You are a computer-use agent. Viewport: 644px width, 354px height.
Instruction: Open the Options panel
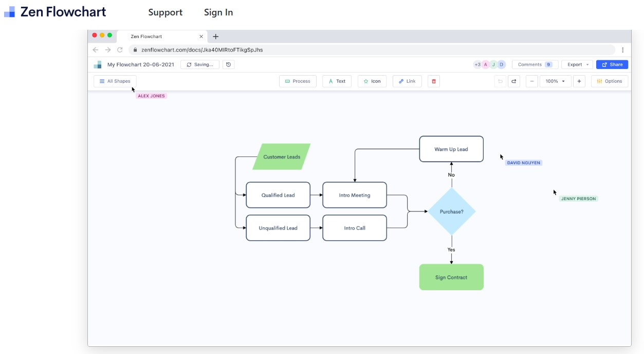point(609,81)
